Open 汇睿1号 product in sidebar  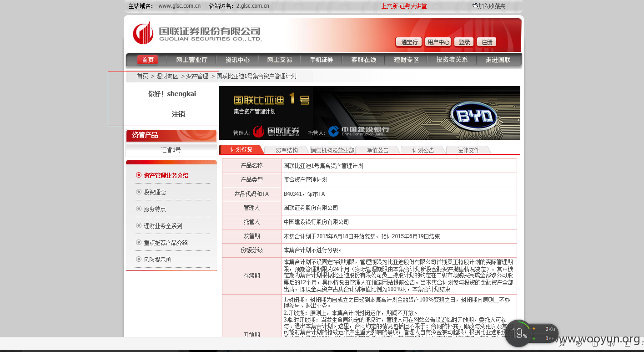tap(171, 150)
